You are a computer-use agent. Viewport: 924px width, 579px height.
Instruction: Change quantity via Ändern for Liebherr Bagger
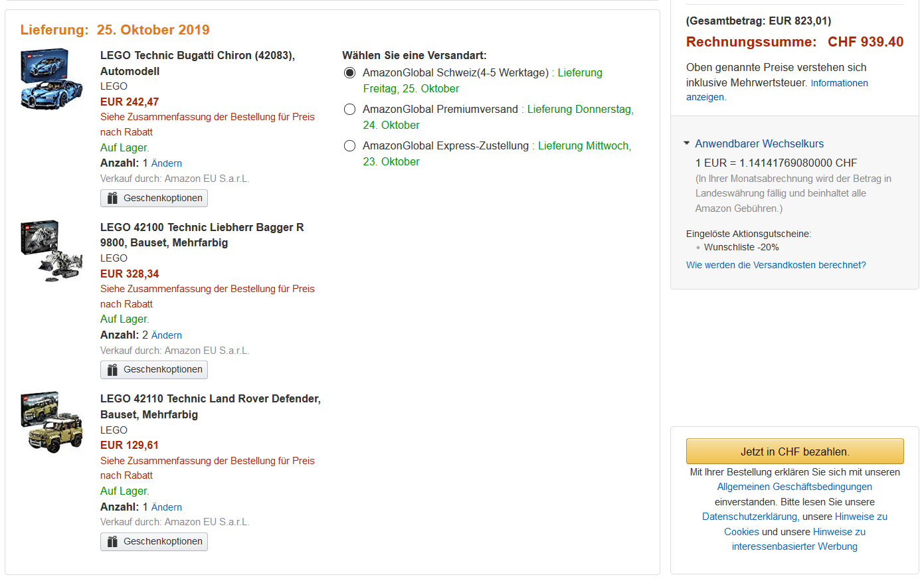coord(166,335)
